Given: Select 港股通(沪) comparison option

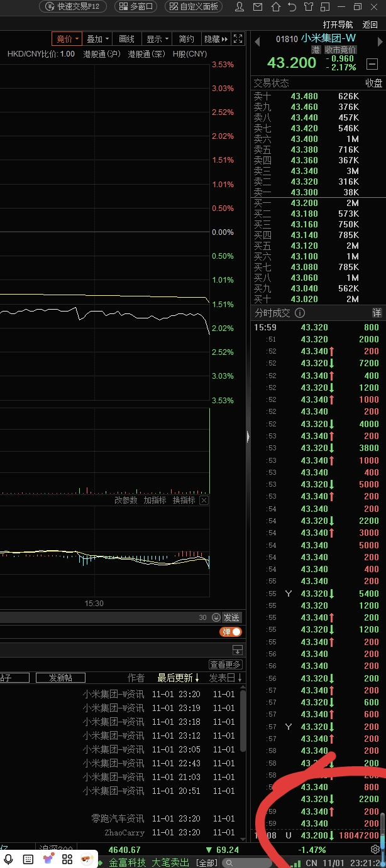Looking at the screenshot, I should (x=101, y=54).
